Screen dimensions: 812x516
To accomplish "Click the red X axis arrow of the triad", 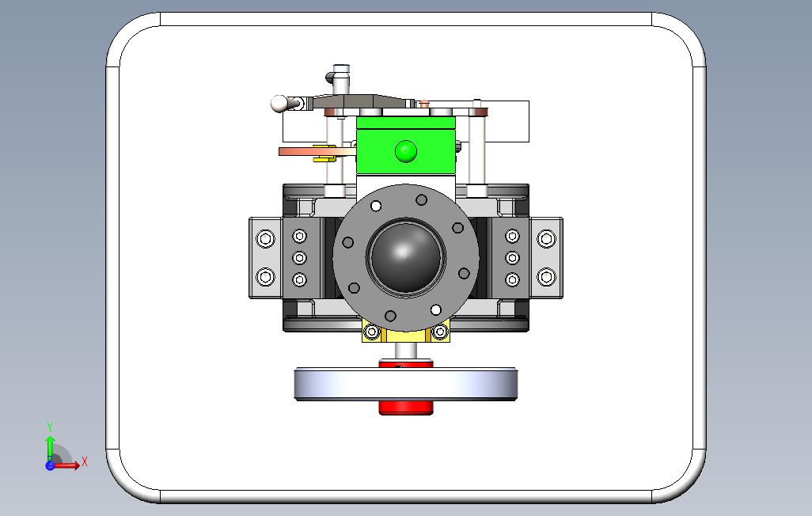I will point(67,465).
